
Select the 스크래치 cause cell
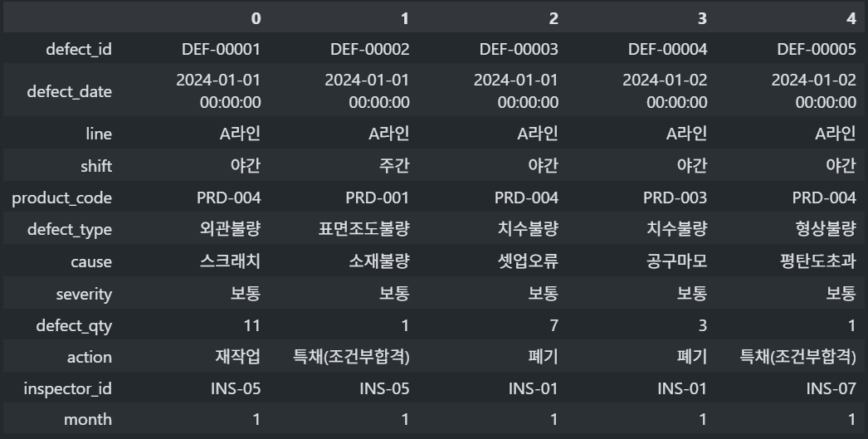(230, 261)
